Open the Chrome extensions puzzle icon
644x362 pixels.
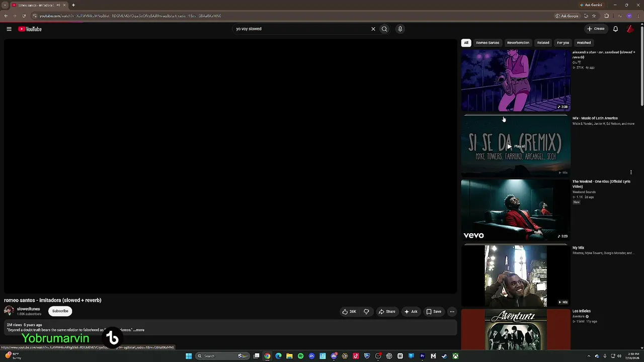point(606,16)
